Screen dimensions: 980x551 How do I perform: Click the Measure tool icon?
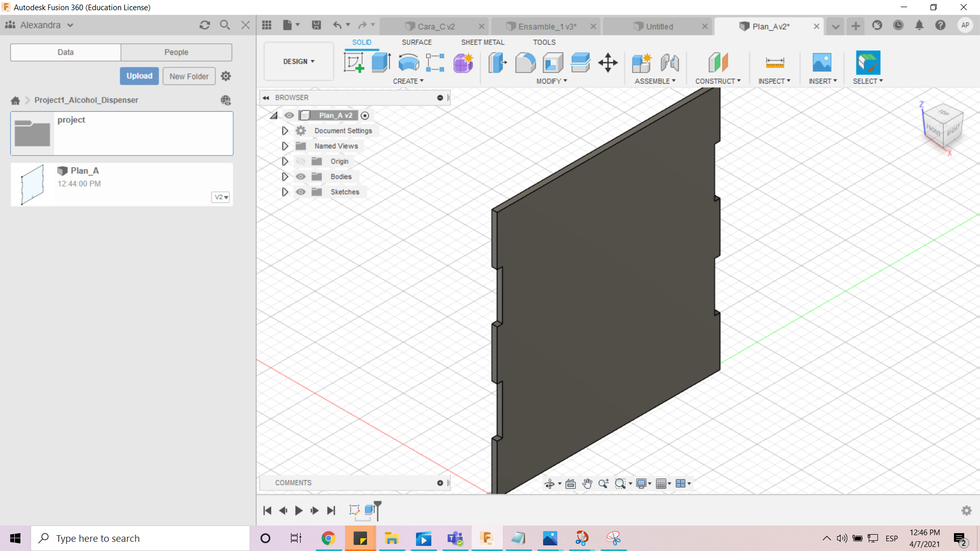775,63
